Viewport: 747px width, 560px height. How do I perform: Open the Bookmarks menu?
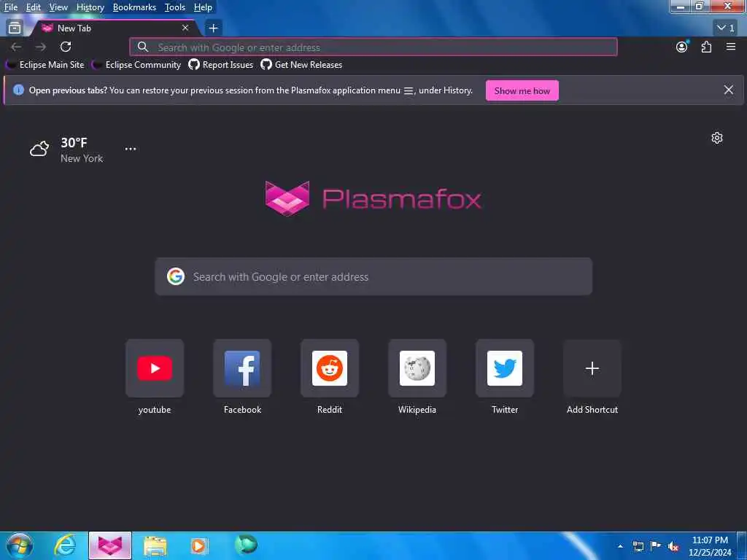click(x=134, y=7)
